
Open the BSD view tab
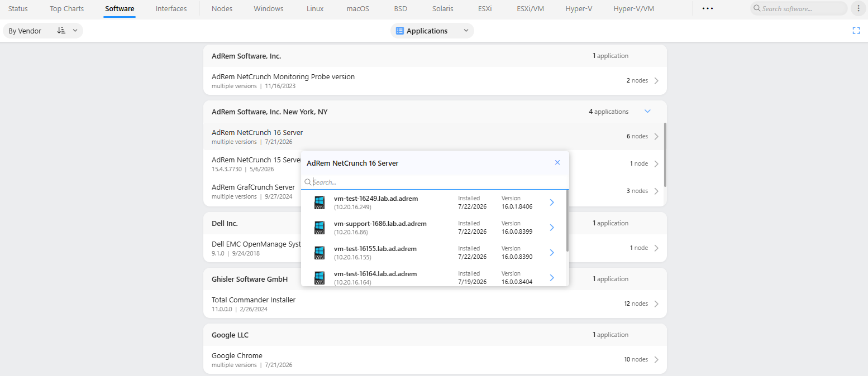click(x=400, y=8)
